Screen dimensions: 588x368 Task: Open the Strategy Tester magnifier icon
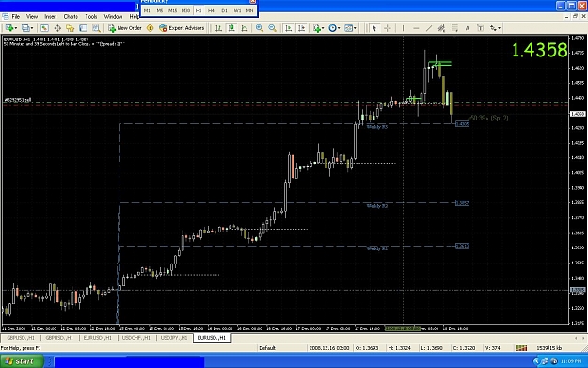click(x=96, y=28)
